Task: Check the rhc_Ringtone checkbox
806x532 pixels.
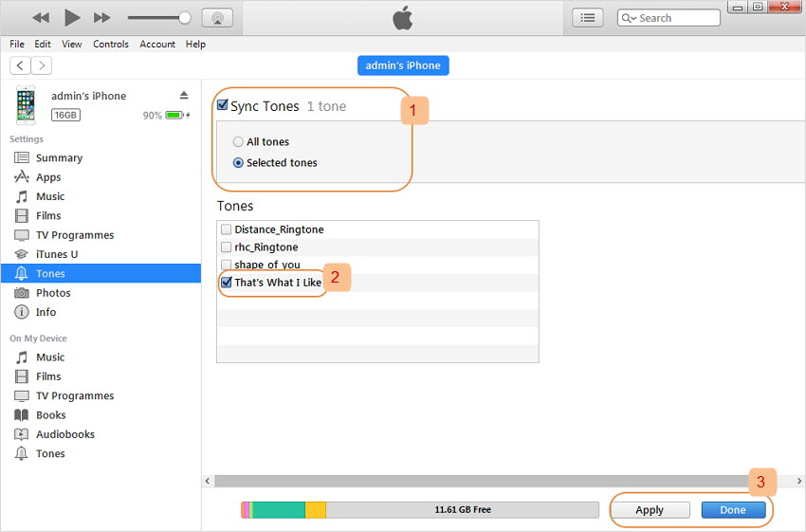Action: [226, 248]
